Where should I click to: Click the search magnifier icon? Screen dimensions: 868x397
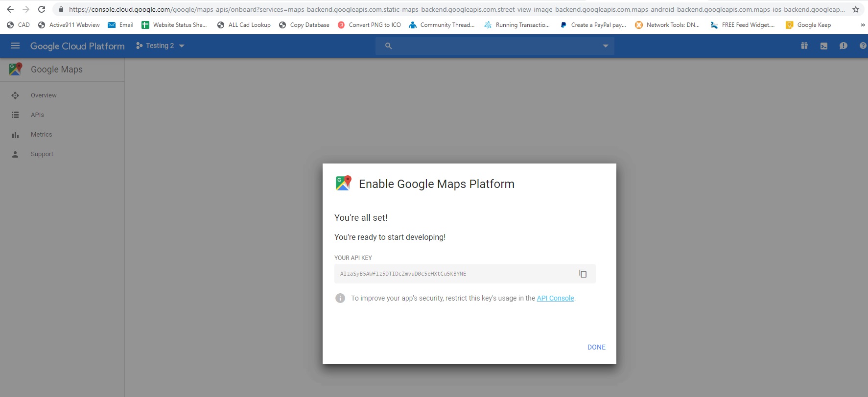[x=388, y=46]
